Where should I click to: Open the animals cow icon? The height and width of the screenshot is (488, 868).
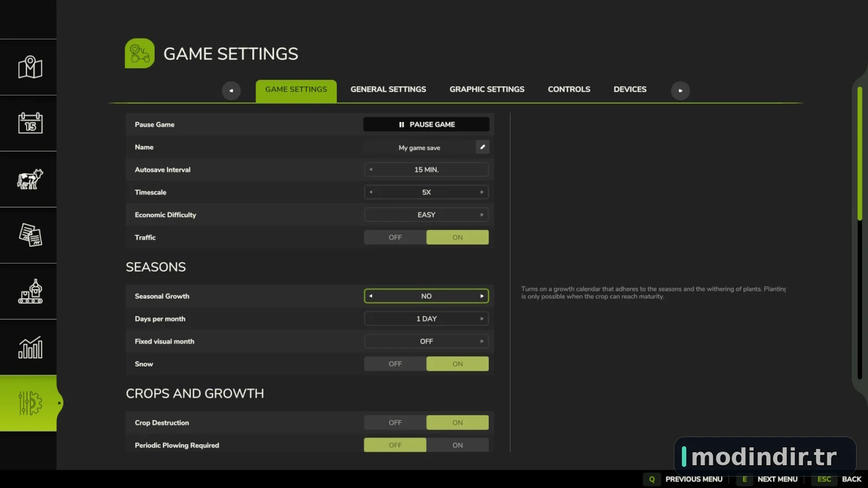30,179
